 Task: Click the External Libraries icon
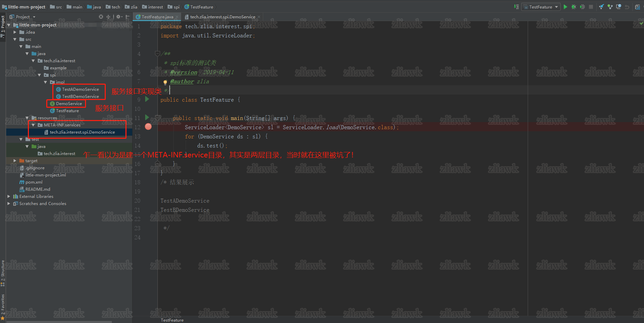(16, 197)
